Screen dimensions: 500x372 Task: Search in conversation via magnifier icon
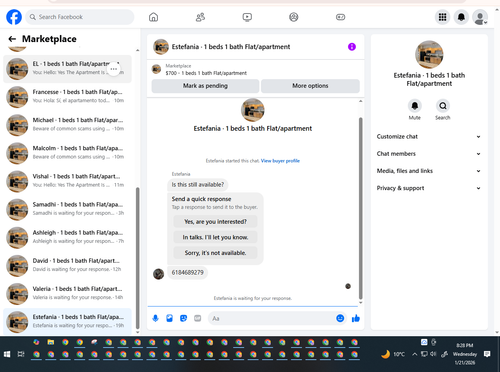pyautogui.click(x=443, y=106)
